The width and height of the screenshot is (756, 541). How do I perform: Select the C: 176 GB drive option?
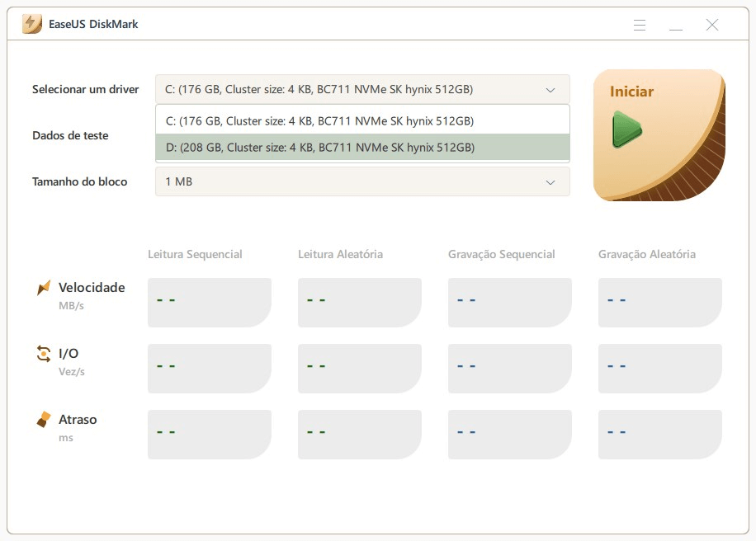pyautogui.click(x=362, y=120)
